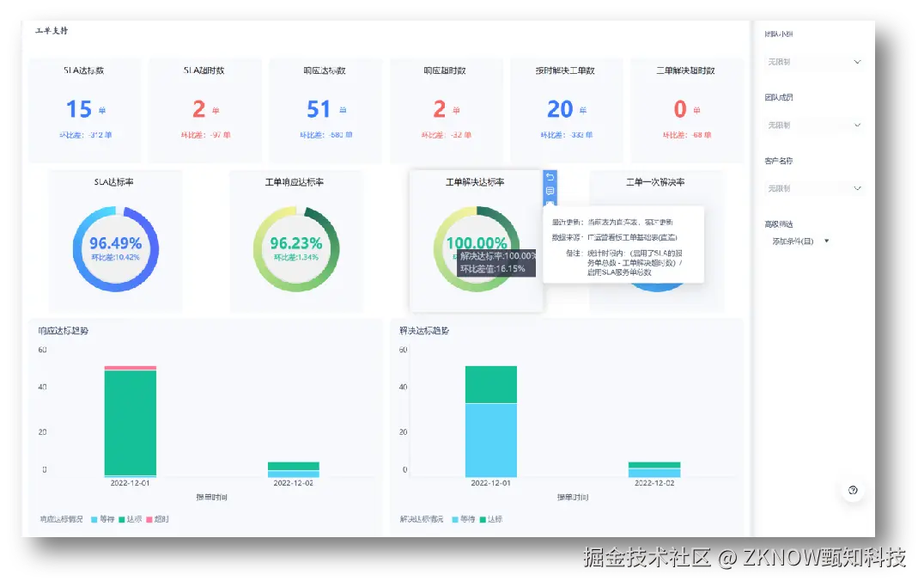The image size is (924, 587).
Task: Click 环比差 -97 单 under SLA超时数
Action: click(x=205, y=135)
